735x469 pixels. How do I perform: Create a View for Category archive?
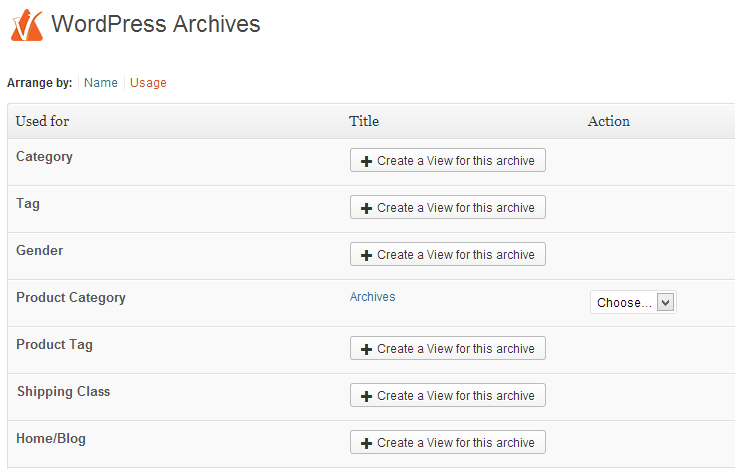pos(448,160)
